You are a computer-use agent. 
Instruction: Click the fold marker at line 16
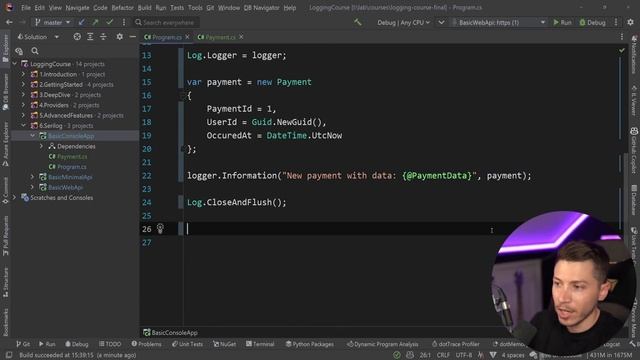point(182,96)
